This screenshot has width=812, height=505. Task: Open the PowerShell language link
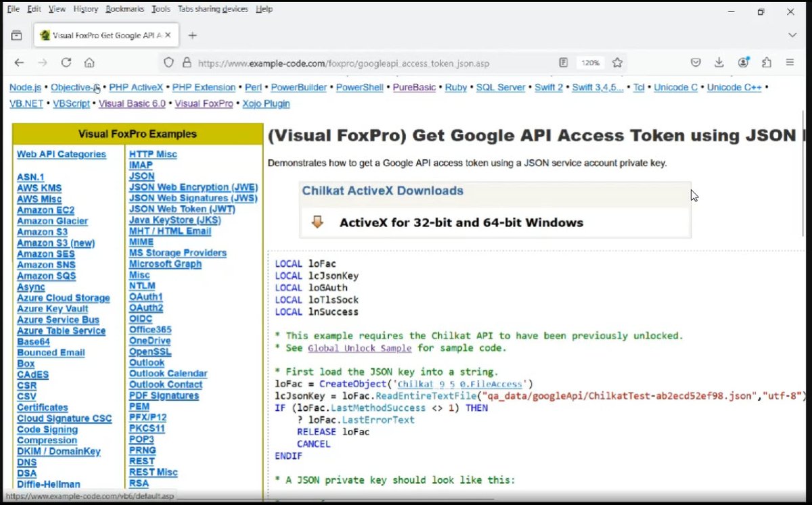(x=359, y=87)
